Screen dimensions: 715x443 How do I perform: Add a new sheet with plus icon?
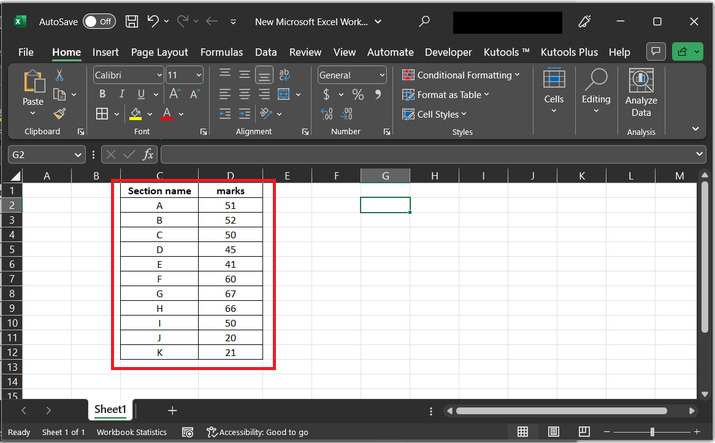pyautogui.click(x=172, y=410)
